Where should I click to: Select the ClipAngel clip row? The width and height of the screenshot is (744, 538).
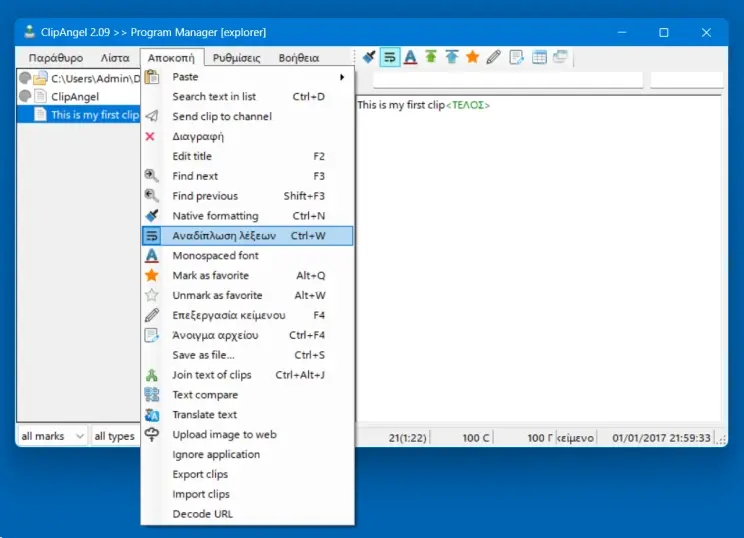click(79, 96)
